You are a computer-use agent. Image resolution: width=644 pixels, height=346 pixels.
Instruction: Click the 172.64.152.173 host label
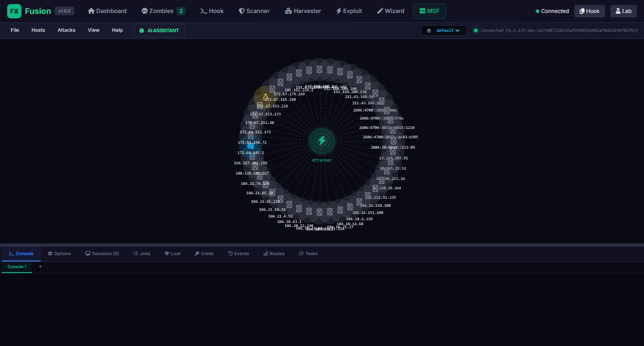255,132
